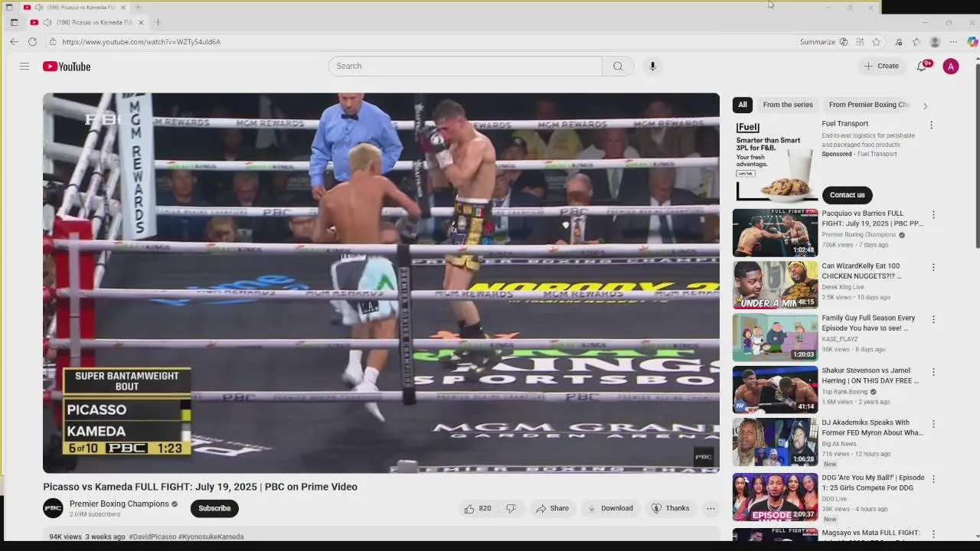The width and height of the screenshot is (980, 551).
Task: Click Summarize in the address bar
Action: (818, 42)
